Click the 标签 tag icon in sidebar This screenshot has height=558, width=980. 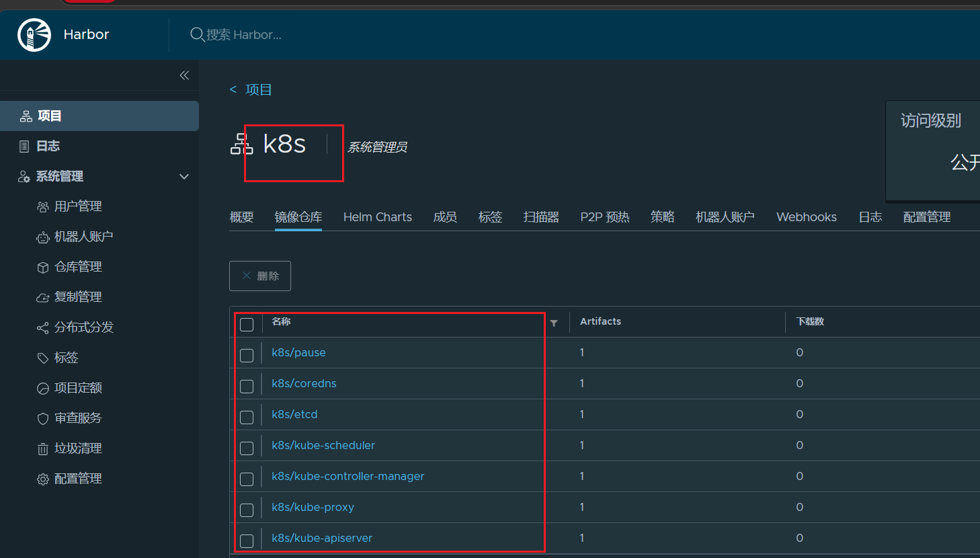point(43,358)
